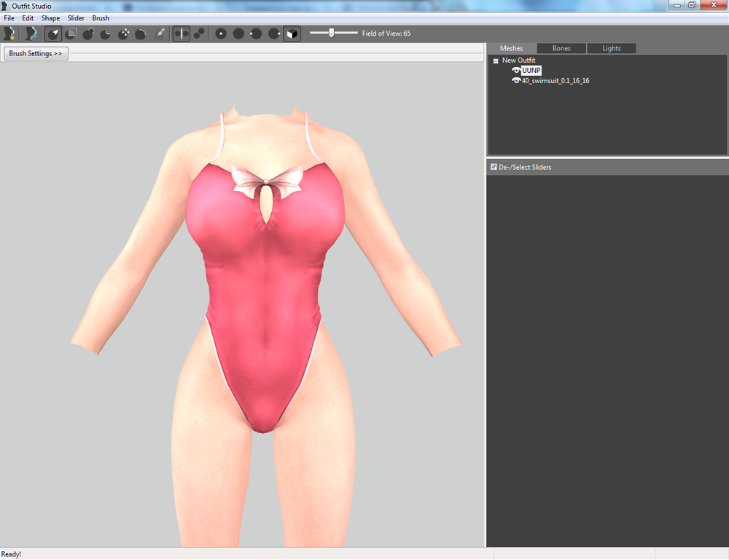The width and height of the screenshot is (729, 560).
Task: Choose the deflate brush tool
Action: [106, 34]
